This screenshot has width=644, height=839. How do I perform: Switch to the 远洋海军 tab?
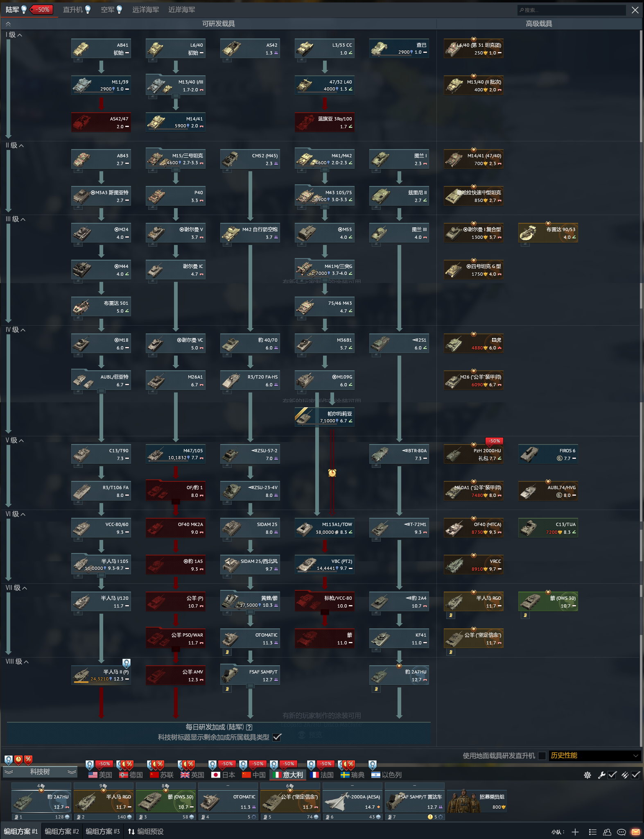tap(146, 9)
